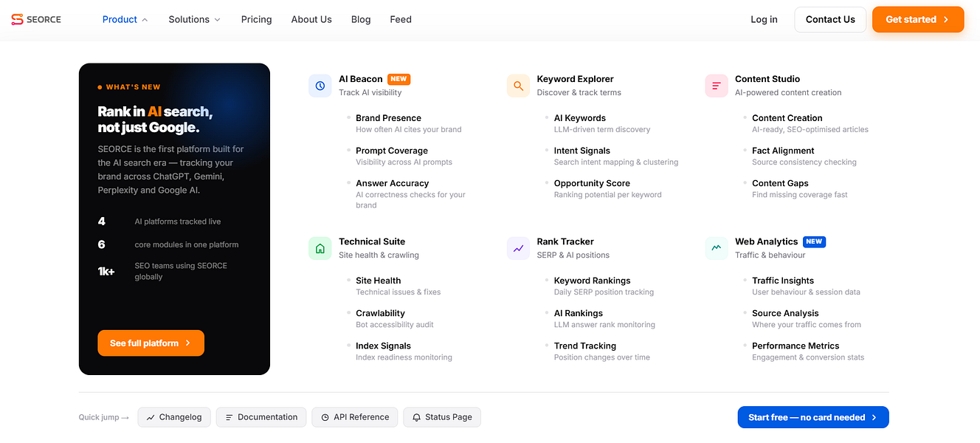Choose the Technical Suite home icon
Screen dimensions: 980x443
coord(320,248)
